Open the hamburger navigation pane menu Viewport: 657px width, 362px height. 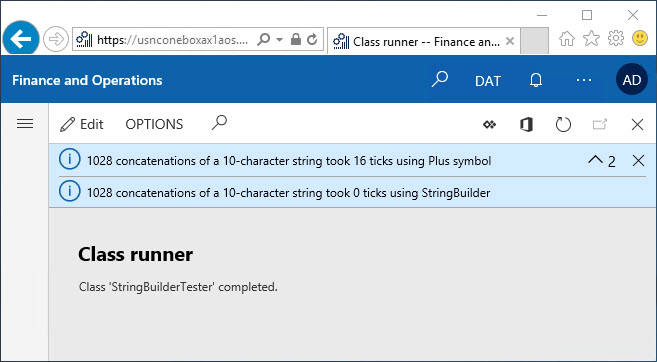pyautogui.click(x=25, y=124)
